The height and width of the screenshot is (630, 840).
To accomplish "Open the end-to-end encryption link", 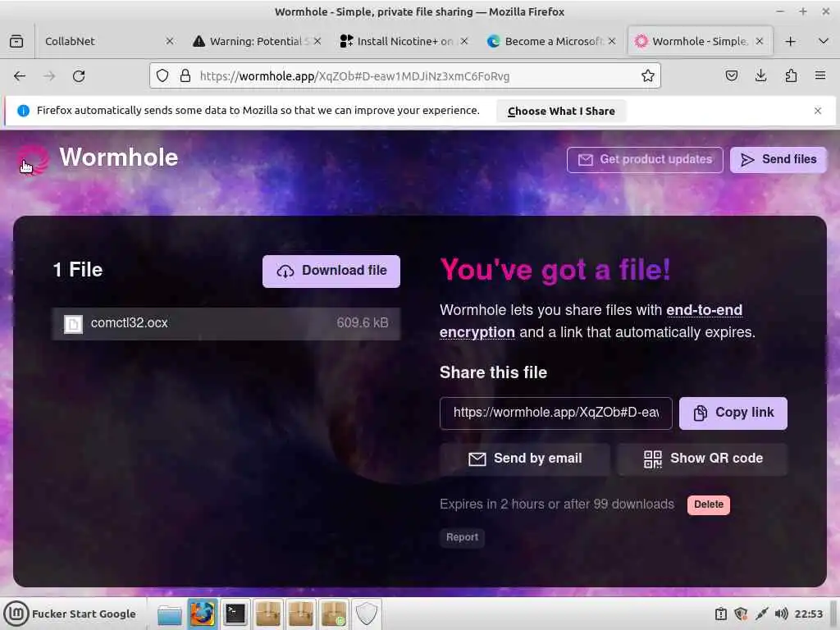I will 704,310.
